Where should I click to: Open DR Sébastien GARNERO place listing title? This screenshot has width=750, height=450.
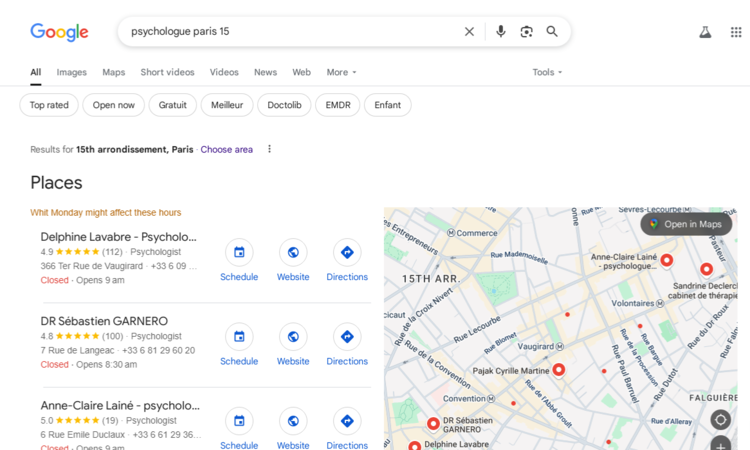point(104,321)
